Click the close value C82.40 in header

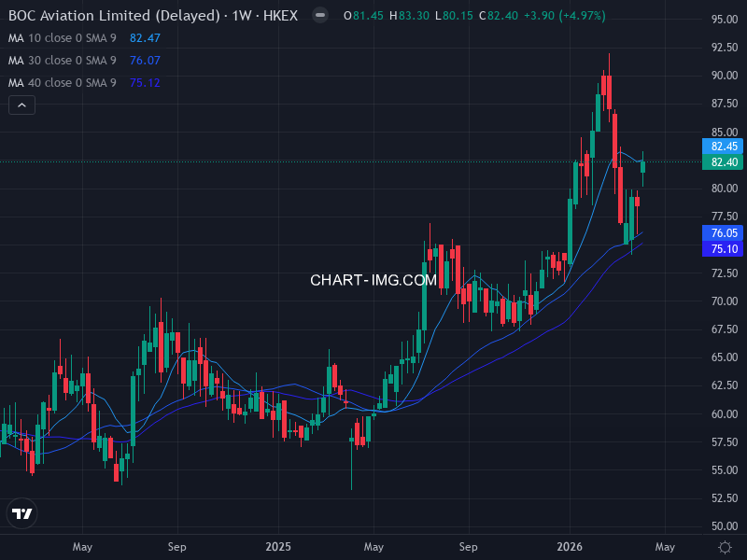click(499, 16)
